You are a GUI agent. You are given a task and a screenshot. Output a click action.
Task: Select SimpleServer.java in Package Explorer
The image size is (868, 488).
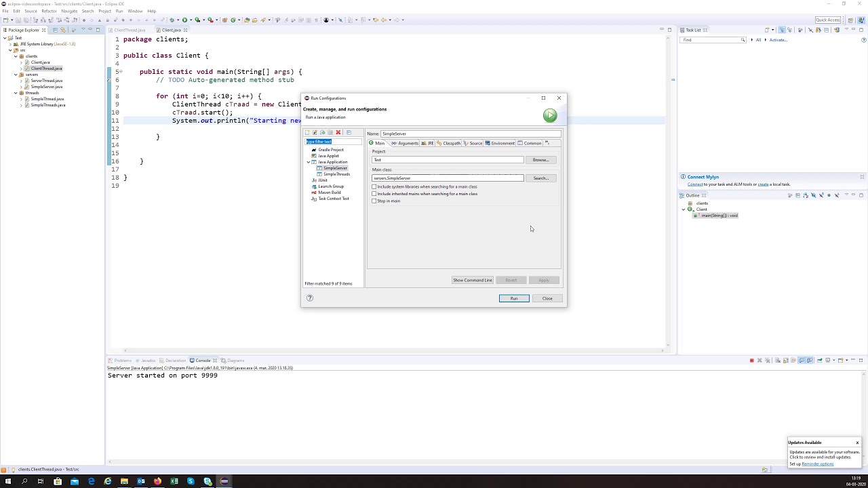tap(46, 87)
